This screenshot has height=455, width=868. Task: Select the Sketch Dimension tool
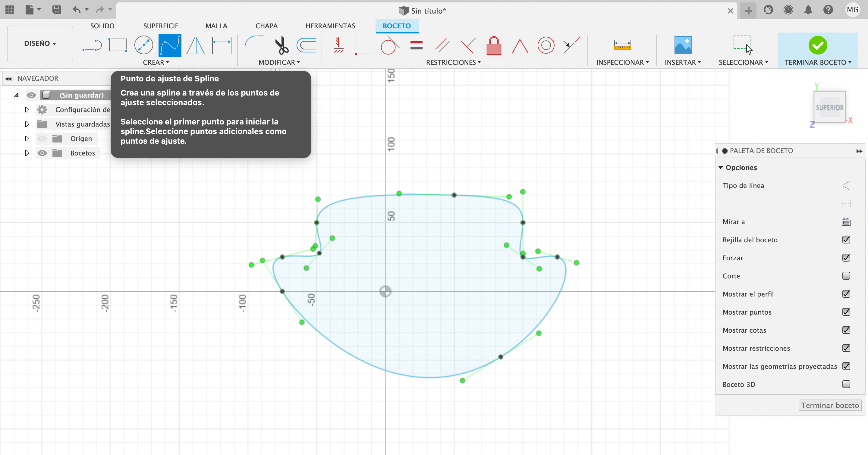pos(222,45)
